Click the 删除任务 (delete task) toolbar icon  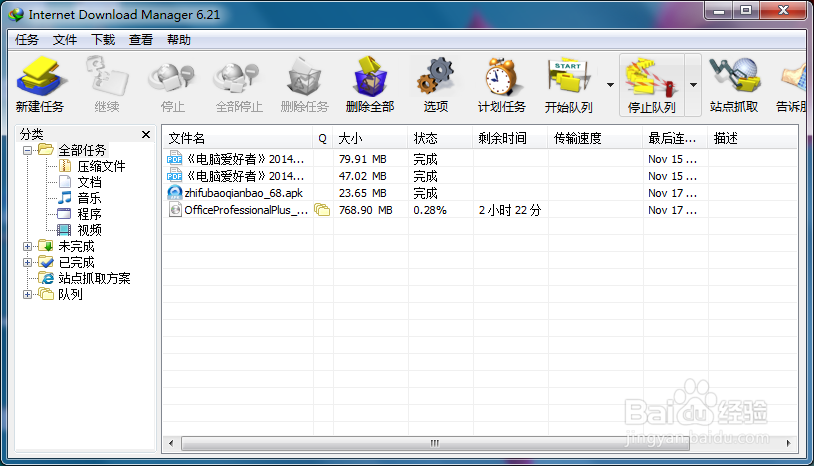pos(304,85)
